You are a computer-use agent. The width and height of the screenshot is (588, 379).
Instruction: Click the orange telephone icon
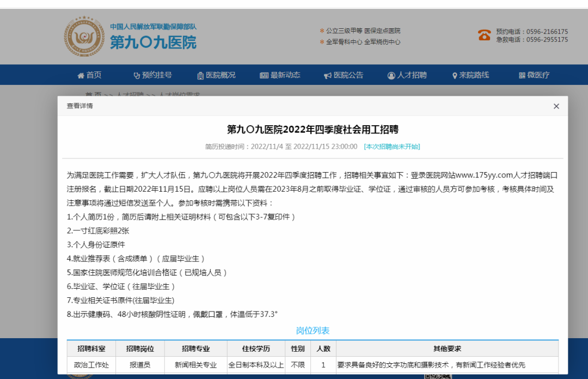(x=485, y=35)
